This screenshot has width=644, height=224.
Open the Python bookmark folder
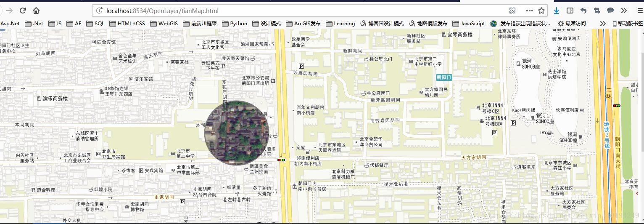coord(235,24)
